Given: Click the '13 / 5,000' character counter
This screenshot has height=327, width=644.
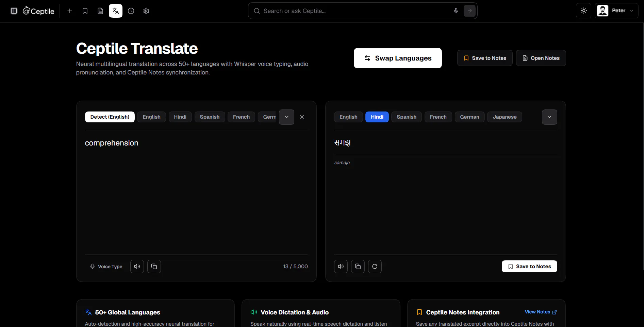Looking at the screenshot, I should tap(295, 266).
